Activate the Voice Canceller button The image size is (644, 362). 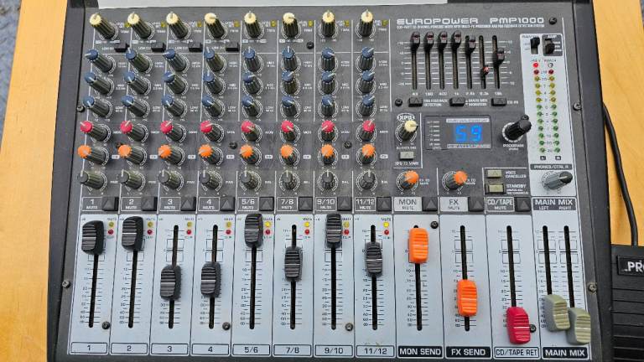coord(495,174)
